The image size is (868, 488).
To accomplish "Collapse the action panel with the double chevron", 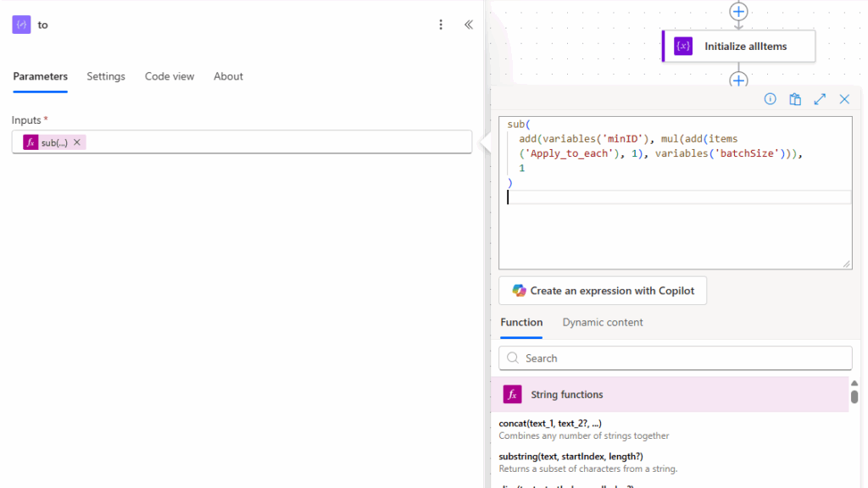I will click(x=468, y=25).
